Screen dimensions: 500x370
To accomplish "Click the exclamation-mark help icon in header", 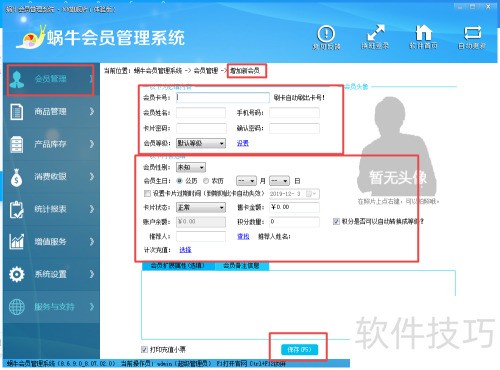I will click(x=326, y=33).
